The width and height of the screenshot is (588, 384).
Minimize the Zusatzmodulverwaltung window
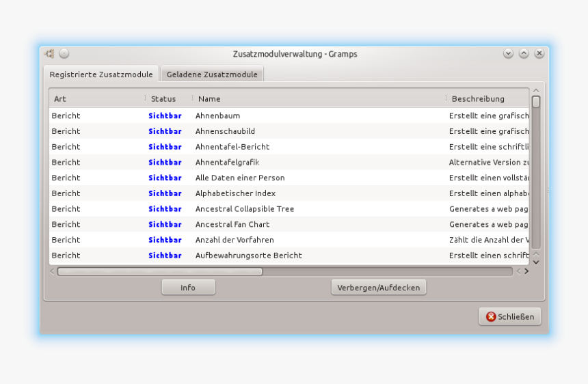point(508,53)
